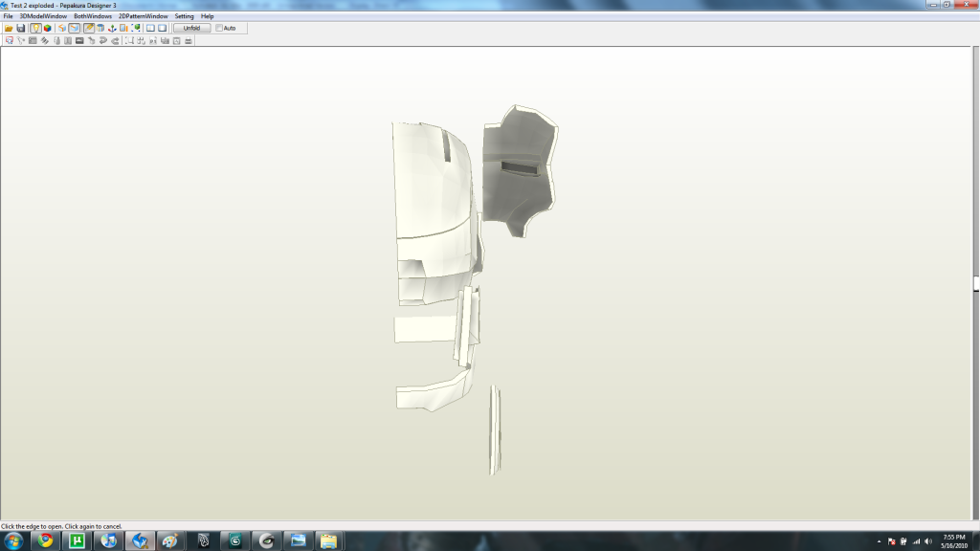The height and width of the screenshot is (551, 980).
Task: Toggle the pencil edit-edges tool icon
Action: pyautogui.click(x=89, y=28)
